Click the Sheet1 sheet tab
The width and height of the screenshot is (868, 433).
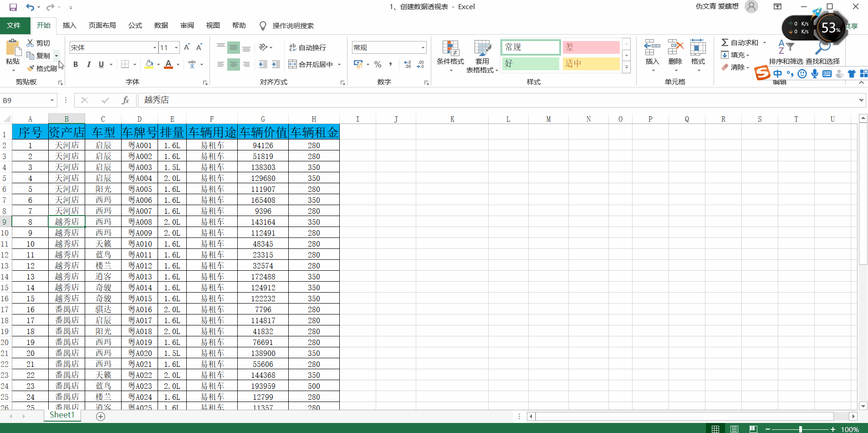[62, 415]
